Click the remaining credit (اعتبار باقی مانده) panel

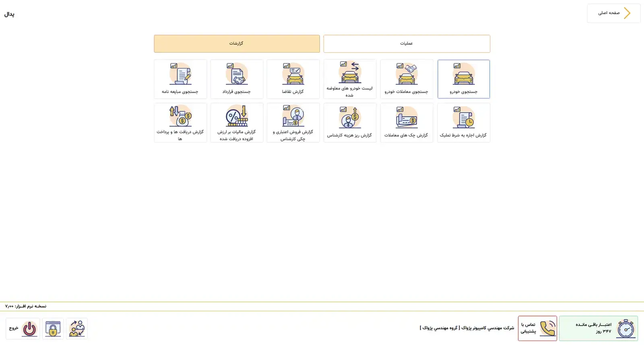pos(598,328)
